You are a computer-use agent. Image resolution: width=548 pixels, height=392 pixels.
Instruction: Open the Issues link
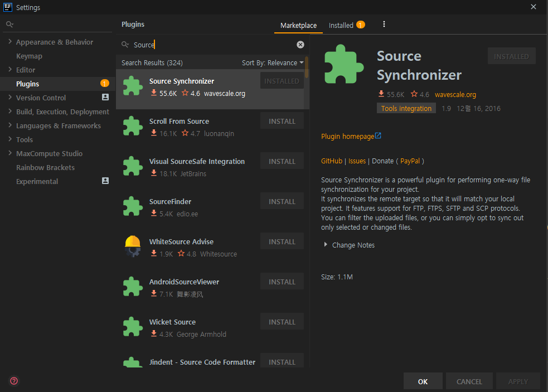coord(357,161)
